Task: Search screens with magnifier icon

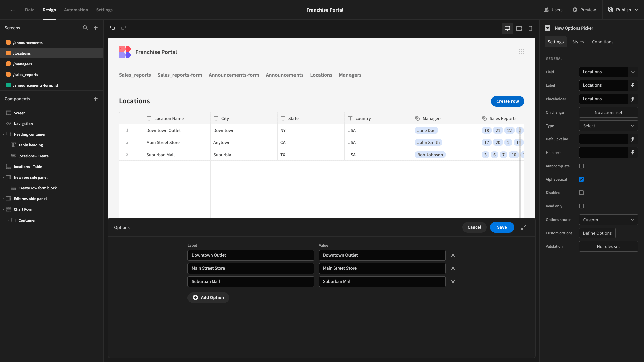Action: pos(85,28)
